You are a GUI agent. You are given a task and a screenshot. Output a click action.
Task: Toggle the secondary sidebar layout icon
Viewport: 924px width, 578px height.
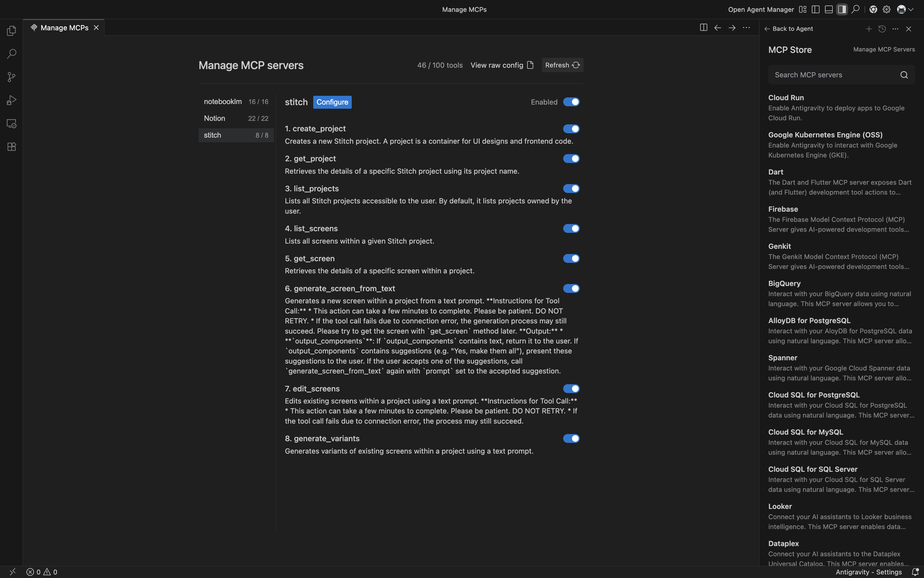point(842,10)
